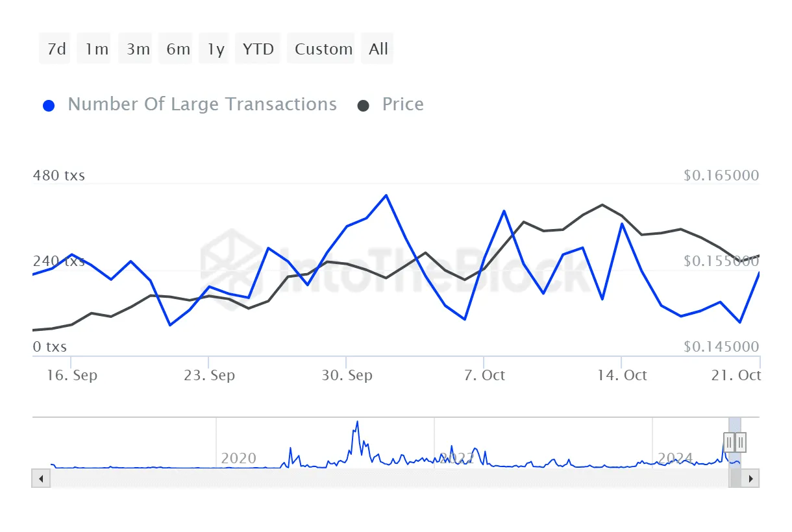Select the right navigator brush handle icon
This screenshot has height=532, width=792.
[x=741, y=442]
